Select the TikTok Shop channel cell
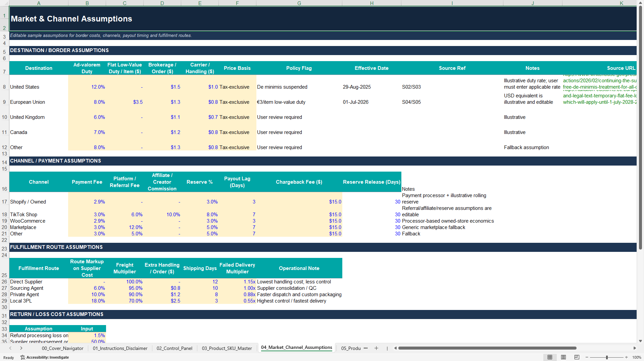This screenshot has height=361, width=644. [39, 211]
